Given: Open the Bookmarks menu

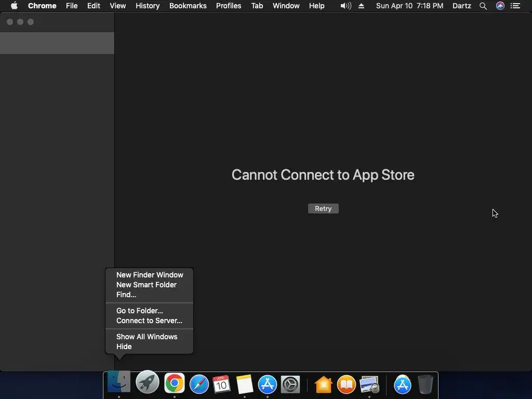Looking at the screenshot, I should 188,6.
